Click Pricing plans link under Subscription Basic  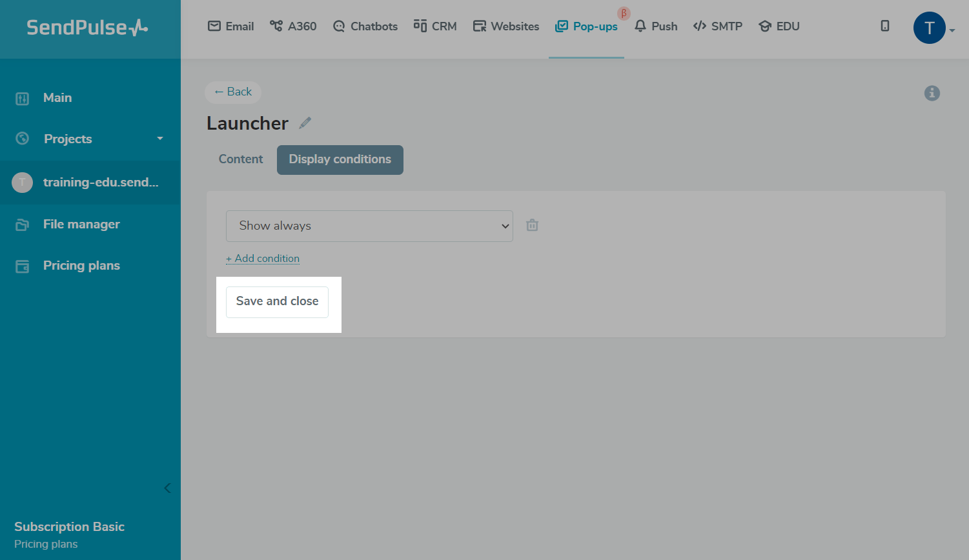click(x=46, y=544)
